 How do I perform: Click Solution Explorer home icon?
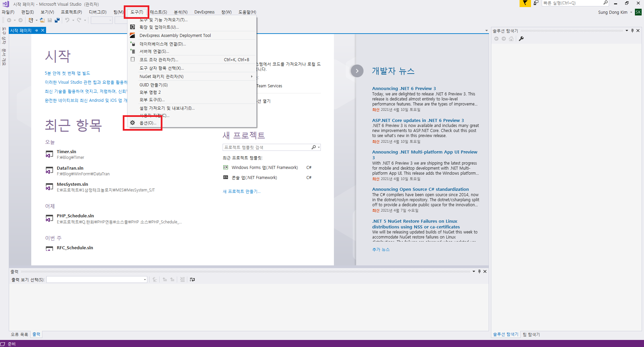[x=511, y=39]
